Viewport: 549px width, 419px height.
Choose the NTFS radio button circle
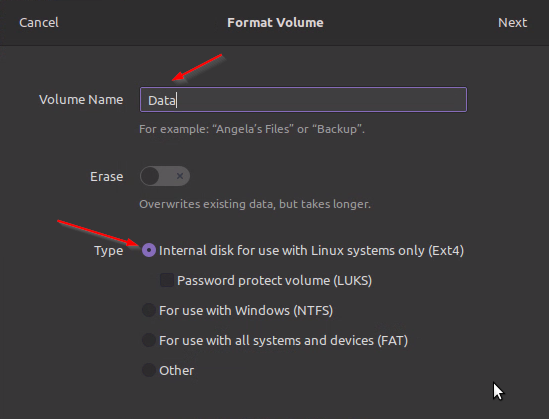(x=149, y=310)
